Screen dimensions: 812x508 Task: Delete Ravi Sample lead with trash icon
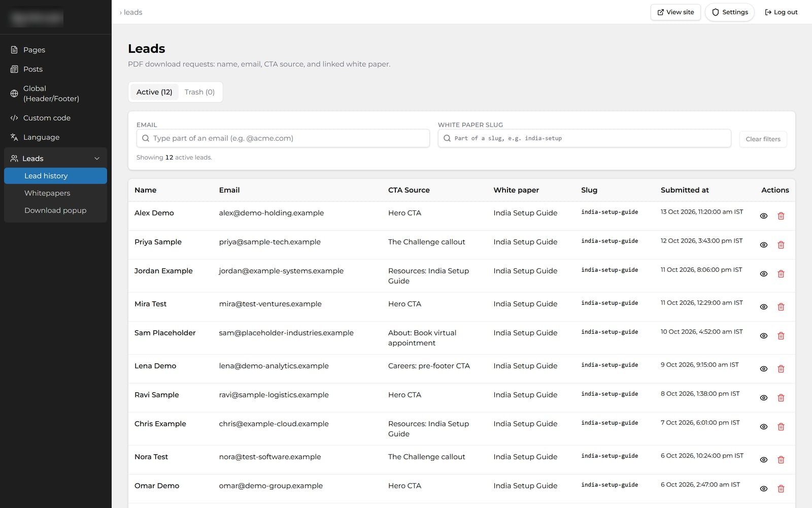[x=781, y=398]
